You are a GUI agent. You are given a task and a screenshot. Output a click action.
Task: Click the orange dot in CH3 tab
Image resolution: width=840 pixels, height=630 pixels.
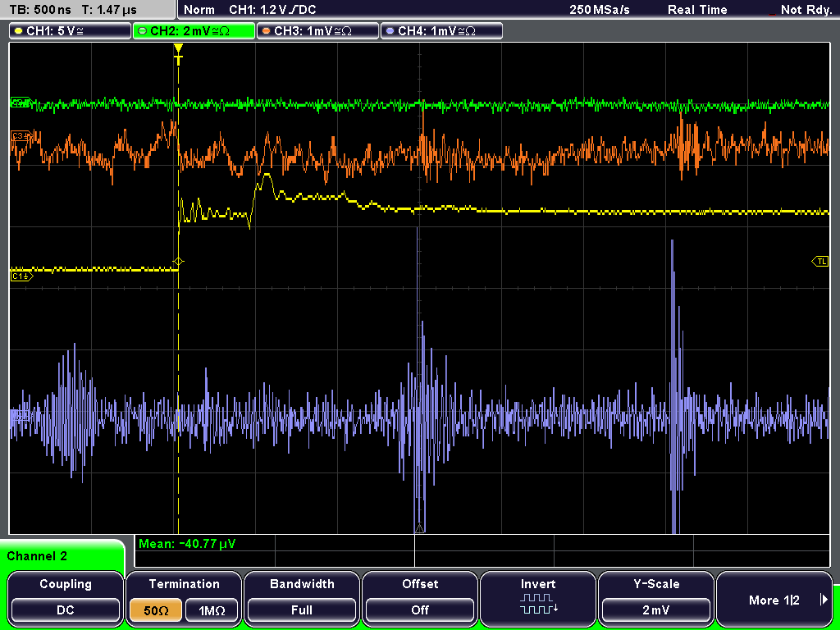pos(267,31)
